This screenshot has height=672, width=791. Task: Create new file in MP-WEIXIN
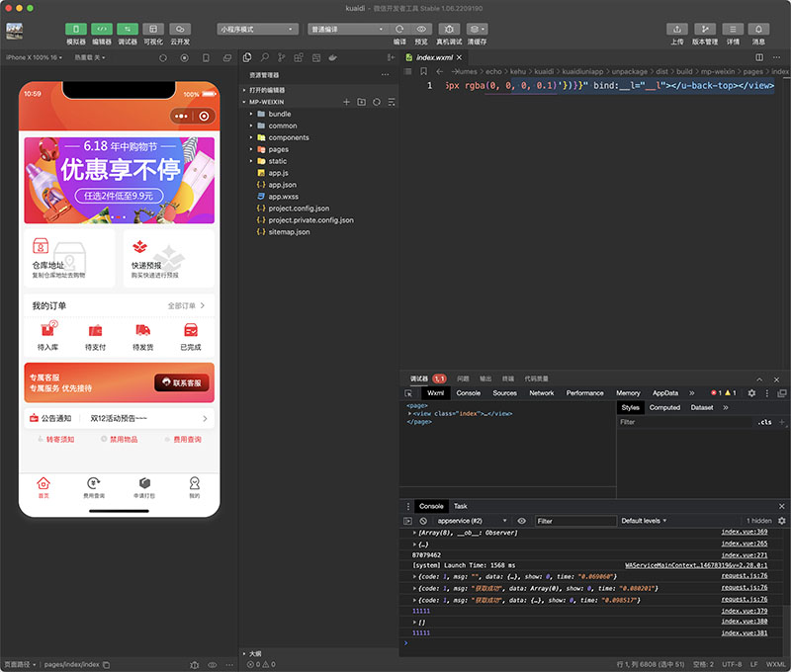pos(346,102)
